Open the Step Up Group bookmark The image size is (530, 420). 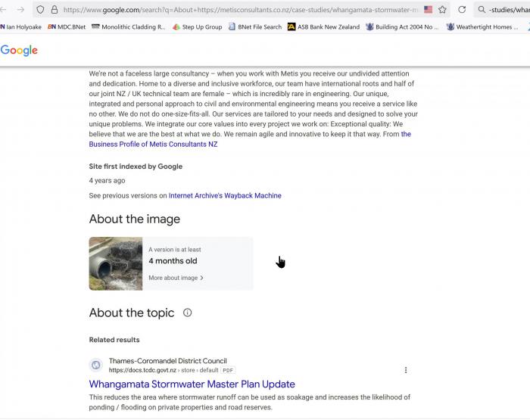(x=197, y=26)
